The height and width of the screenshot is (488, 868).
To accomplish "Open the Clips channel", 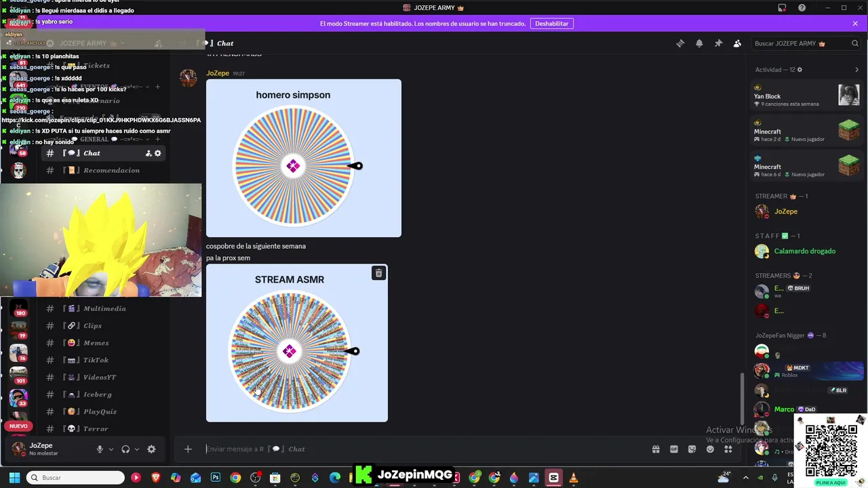I will tap(104, 325).
